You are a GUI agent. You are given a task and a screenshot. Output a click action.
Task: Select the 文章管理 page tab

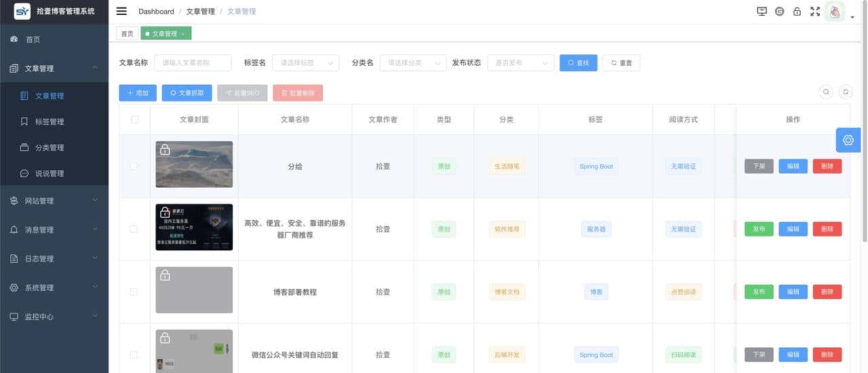(165, 33)
